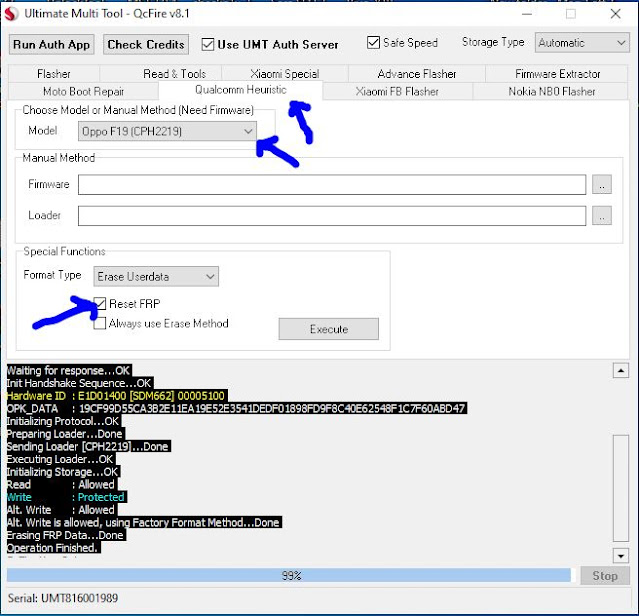Click the 'Write : Protected' log line
Screen dimensions: 639x616
click(66, 497)
